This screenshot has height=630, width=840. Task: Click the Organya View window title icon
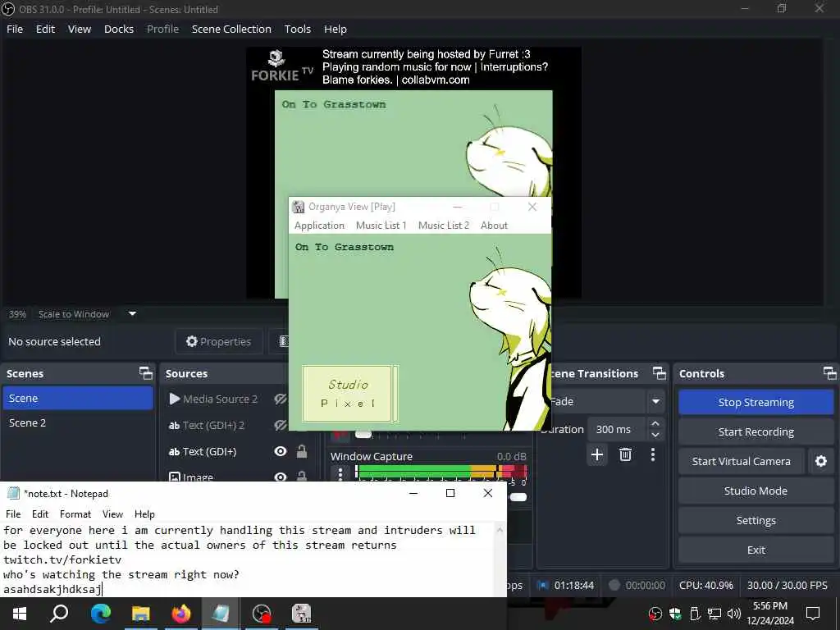tap(299, 207)
